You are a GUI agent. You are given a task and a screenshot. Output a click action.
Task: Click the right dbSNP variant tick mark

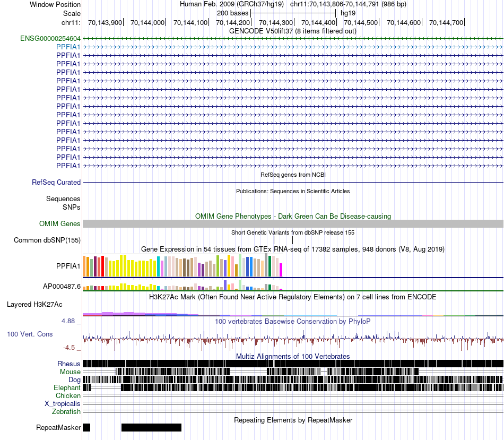coord(292,240)
